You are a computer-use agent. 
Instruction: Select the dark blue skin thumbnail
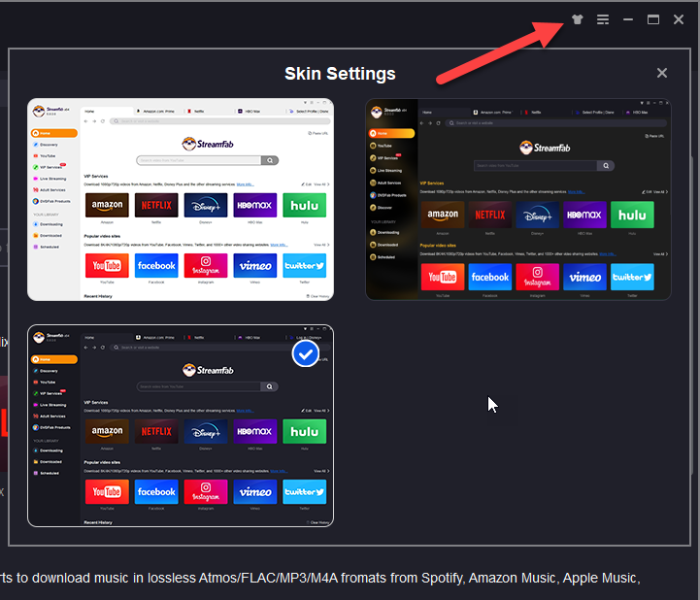pos(181,426)
